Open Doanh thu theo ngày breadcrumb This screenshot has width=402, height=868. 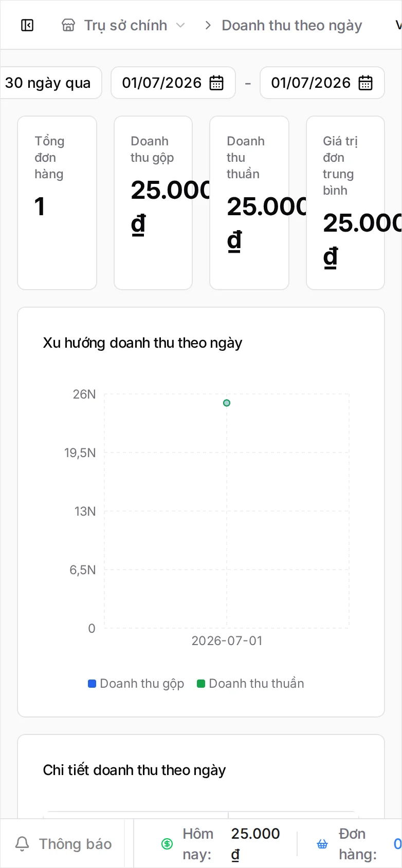[x=292, y=25]
